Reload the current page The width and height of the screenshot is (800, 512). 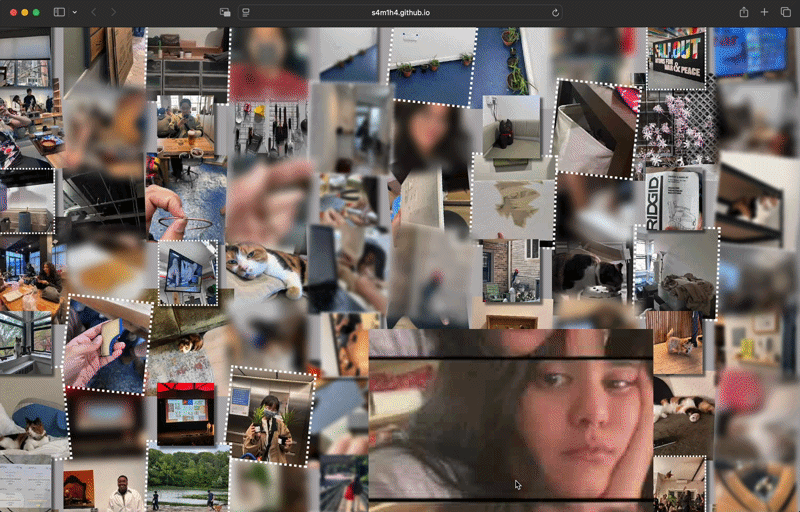pos(556,12)
